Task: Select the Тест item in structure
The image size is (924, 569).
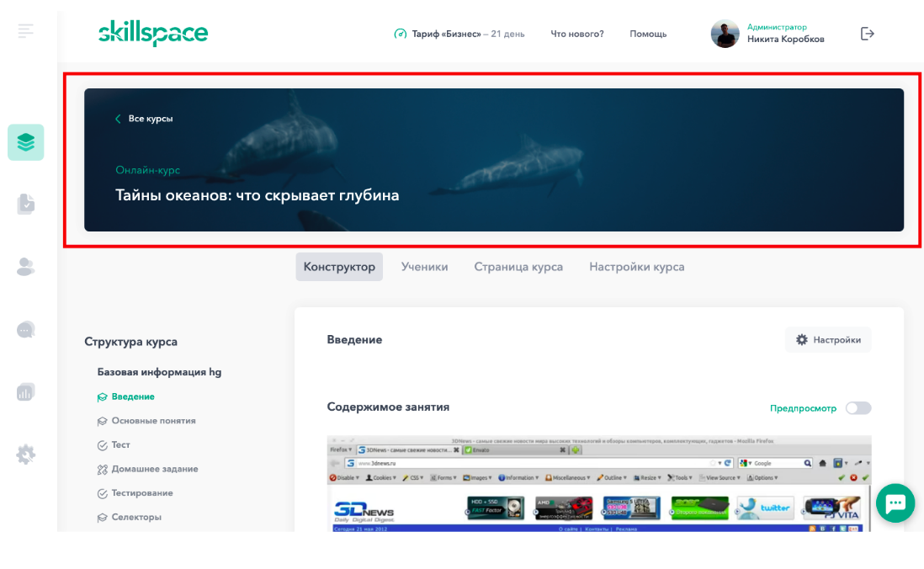Action: point(121,445)
